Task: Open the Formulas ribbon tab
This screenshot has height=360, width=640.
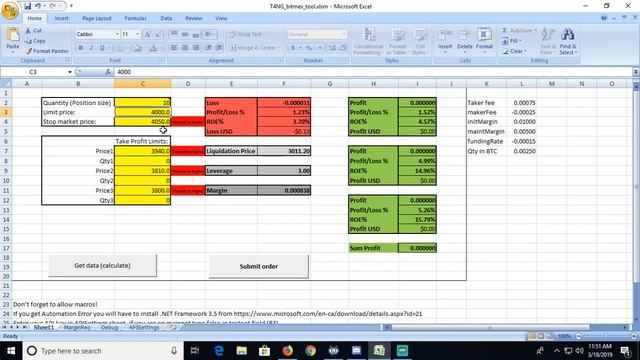Action: click(x=136, y=18)
